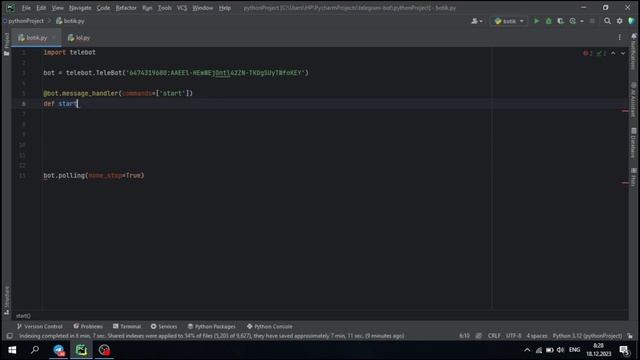Click PyCharm icon in taskbar
Viewport: 640px width, 360px height.
click(81, 350)
